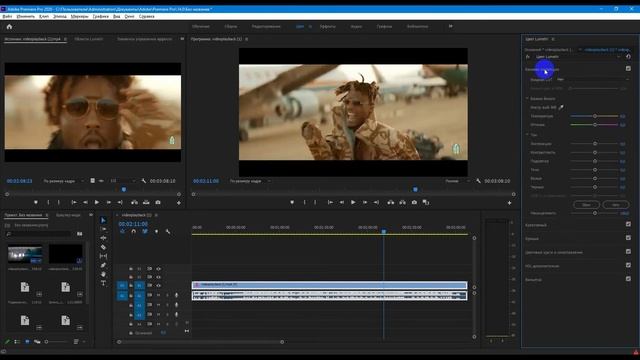Select the Slip tool
Viewport: 640px width, 360px height.
tap(103, 256)
